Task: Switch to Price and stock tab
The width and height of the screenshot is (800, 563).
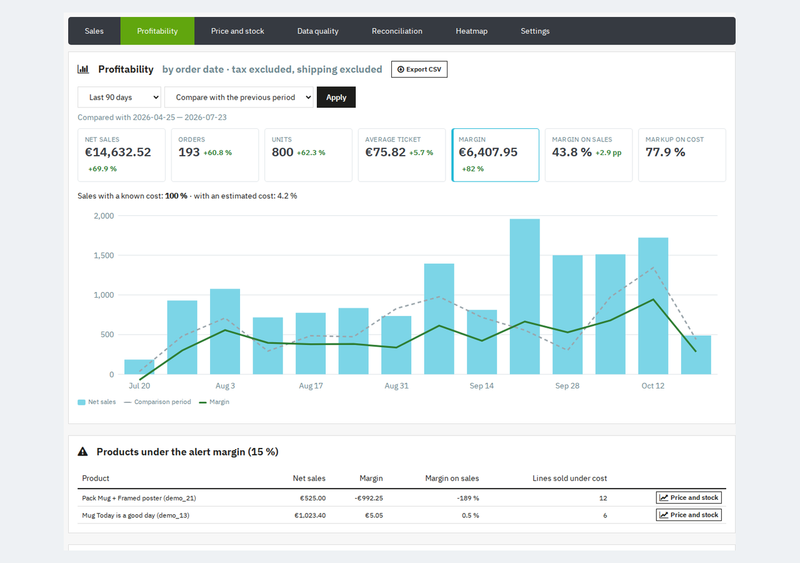Action: click(x=237, y=31)
